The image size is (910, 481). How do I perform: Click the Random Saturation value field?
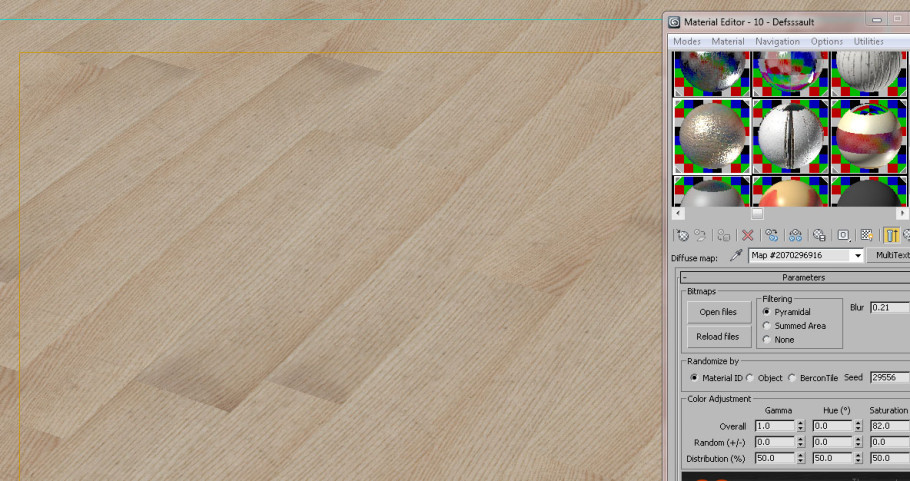point(890,442)
